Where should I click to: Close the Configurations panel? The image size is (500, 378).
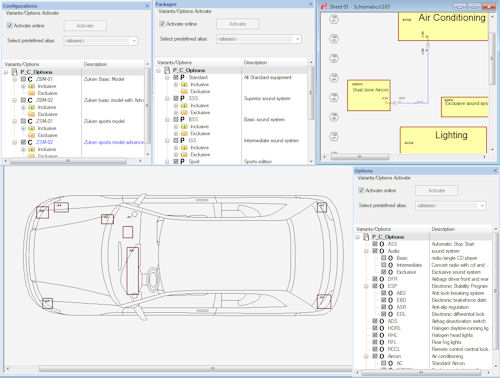click(147, 6)
